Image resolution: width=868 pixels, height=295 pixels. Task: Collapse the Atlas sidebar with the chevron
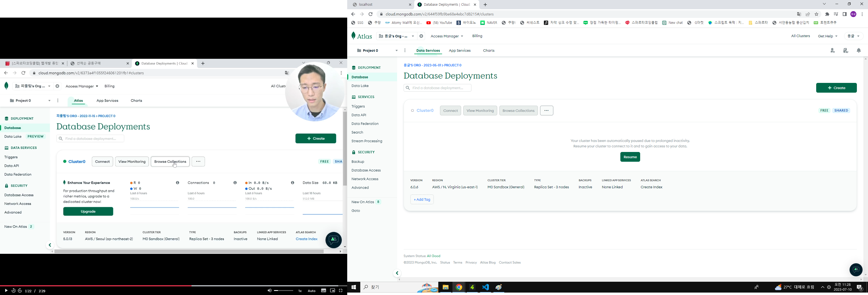click(397, 274)
